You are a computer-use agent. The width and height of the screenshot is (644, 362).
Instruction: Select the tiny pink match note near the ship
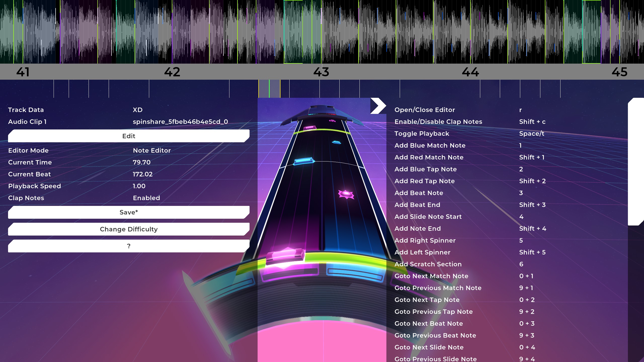coord(332,121)
